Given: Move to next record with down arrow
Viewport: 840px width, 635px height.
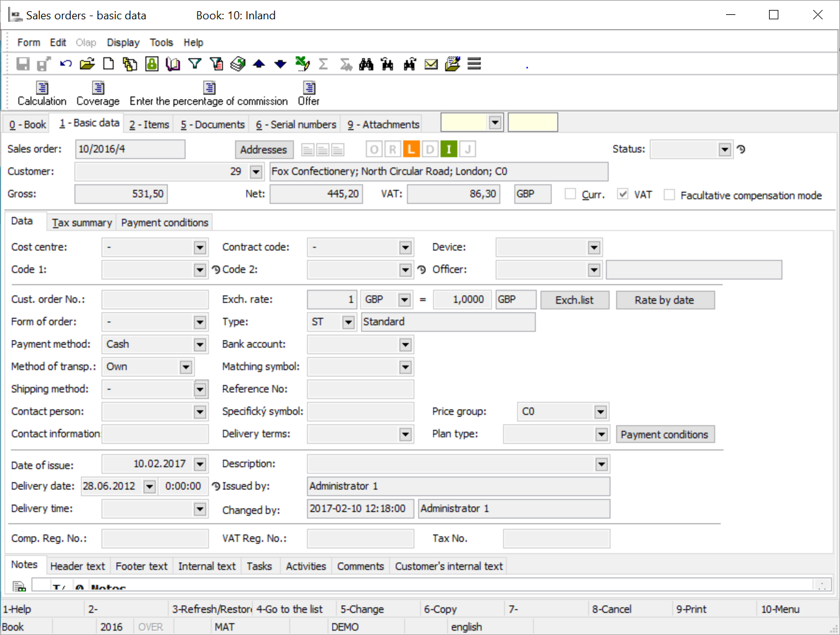Looking at the screenshot, I should [280, 63].
